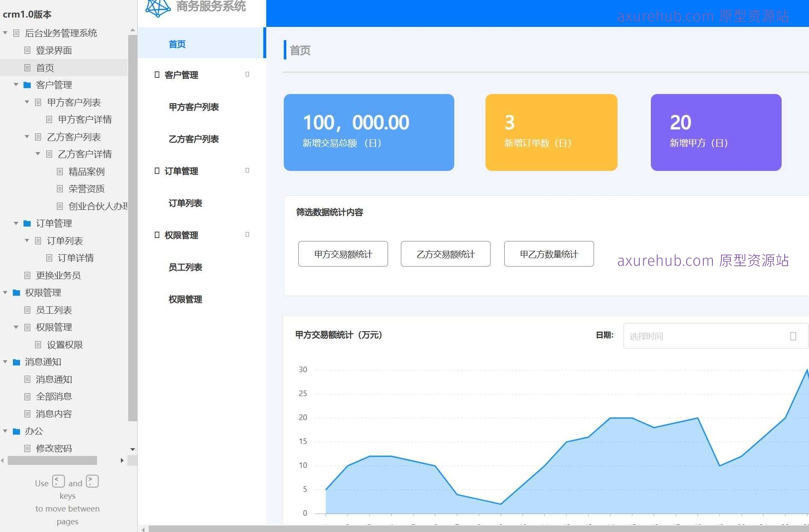Open 乙方客户列表 in the app sidebar menu
809x532 pixels.
[x=194, y=139]
